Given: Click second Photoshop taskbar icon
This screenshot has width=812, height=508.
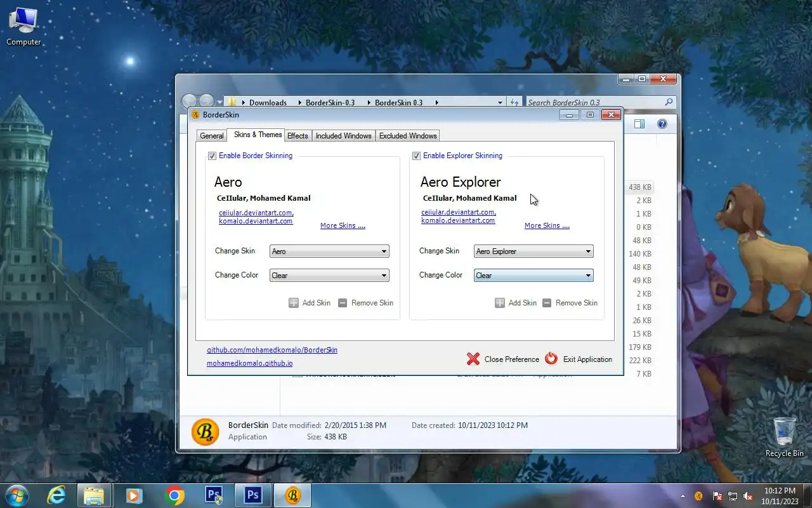Looking at the screenshot, I should pos(253,495).
